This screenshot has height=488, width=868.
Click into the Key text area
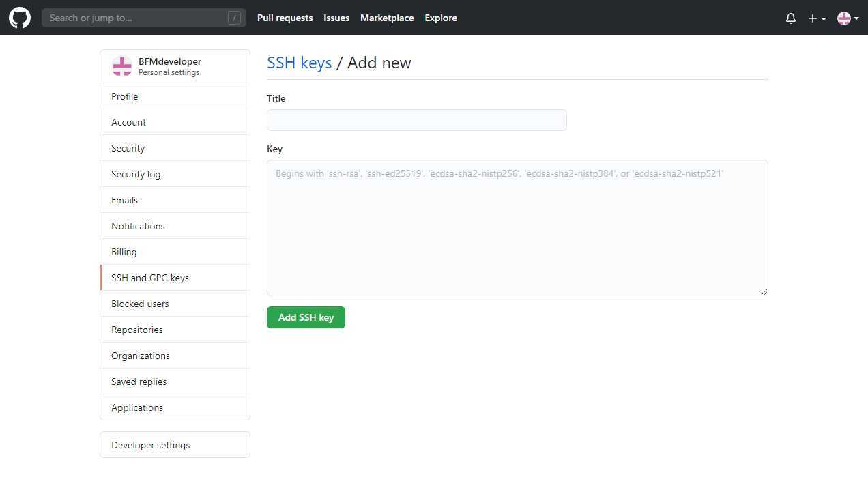coord(517,228)
